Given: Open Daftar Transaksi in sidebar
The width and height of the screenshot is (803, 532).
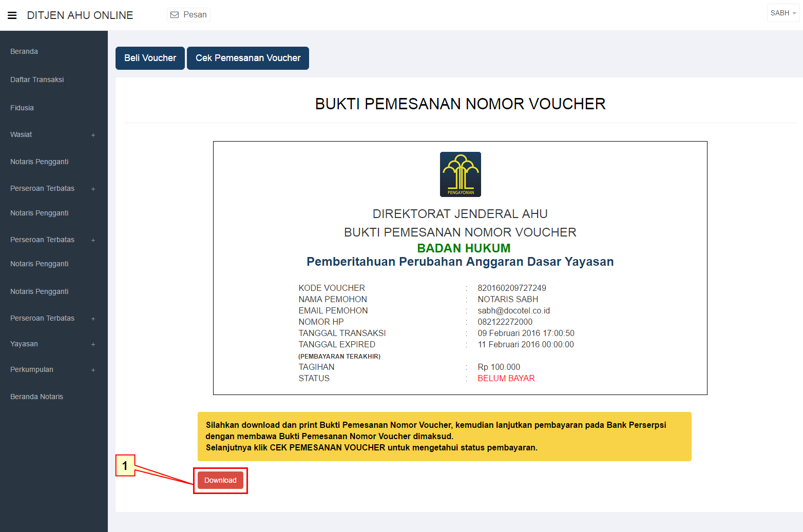Looking at the screenshot, I should point(37,80).
